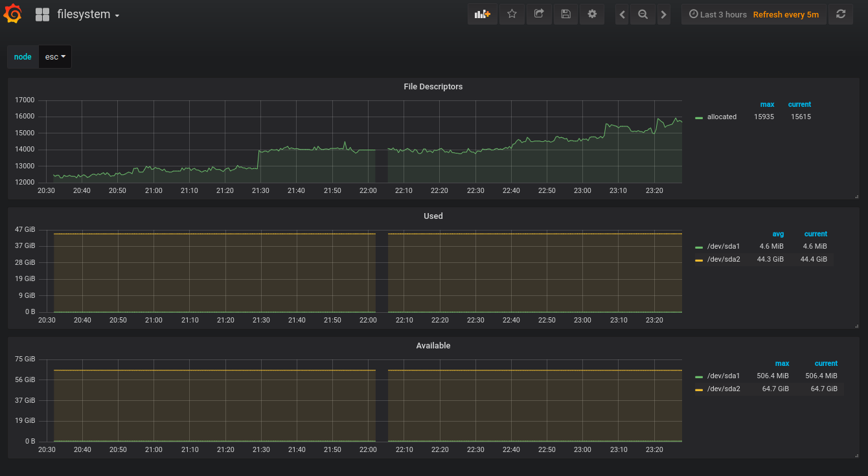The height and width of the screenshot is (476, 868).
Task: Shift time range backward arrow
Action: click(x=622, y=14)
